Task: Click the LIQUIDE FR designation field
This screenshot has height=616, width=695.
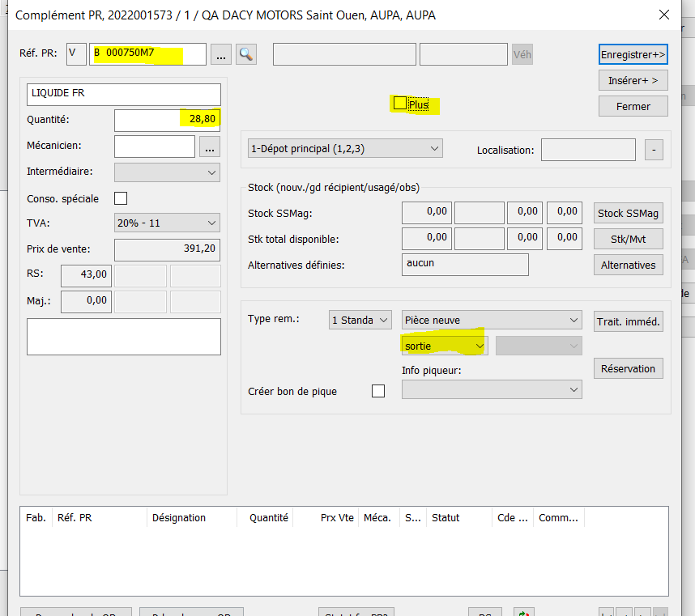Action: tap(124, 95)
